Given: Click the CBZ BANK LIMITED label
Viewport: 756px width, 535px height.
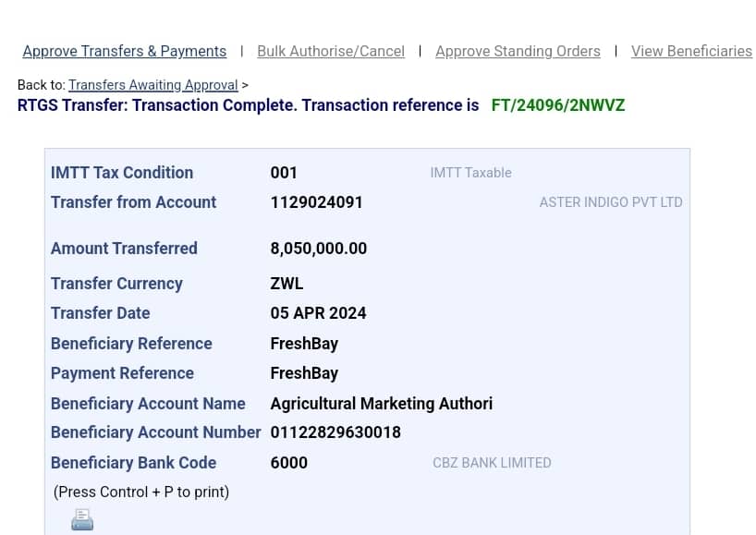Looking at the screenshot, I should point(492,463).
